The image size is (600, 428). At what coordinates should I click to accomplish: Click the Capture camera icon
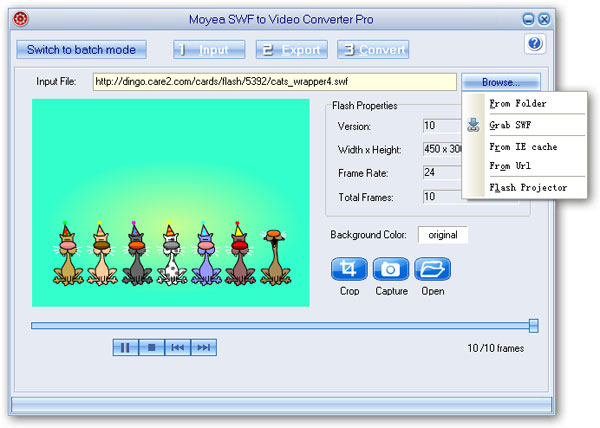tap(391, 269)
